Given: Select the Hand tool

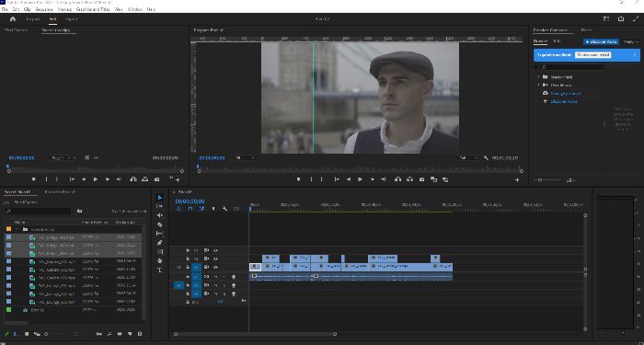Looking at the screenshot, I should coord(160,260).
